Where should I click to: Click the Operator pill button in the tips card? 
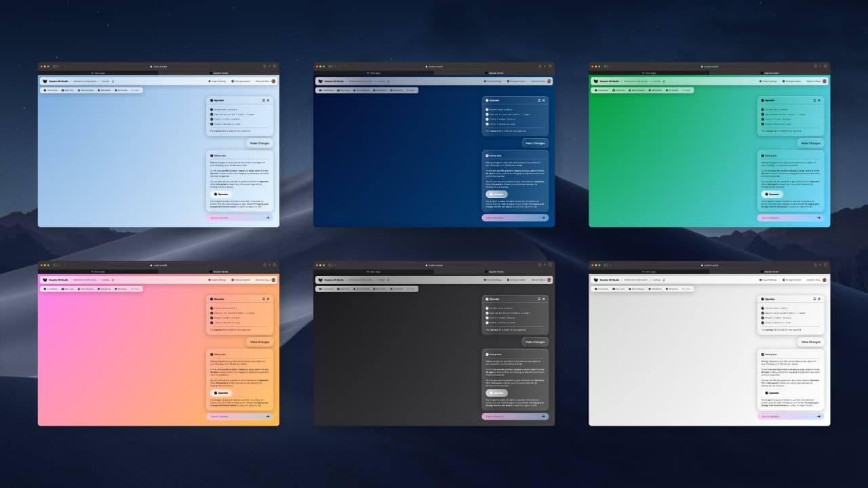pos(223,195)
